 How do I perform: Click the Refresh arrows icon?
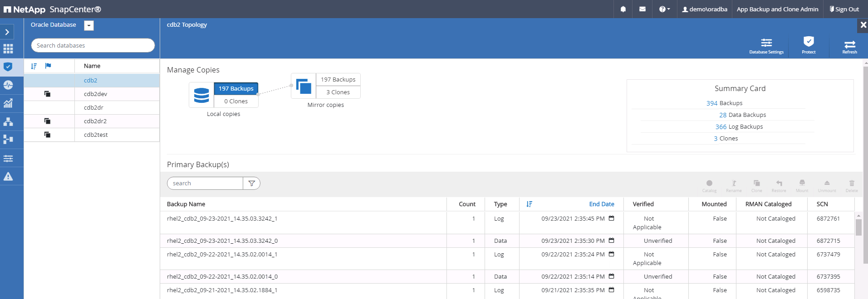849,45
